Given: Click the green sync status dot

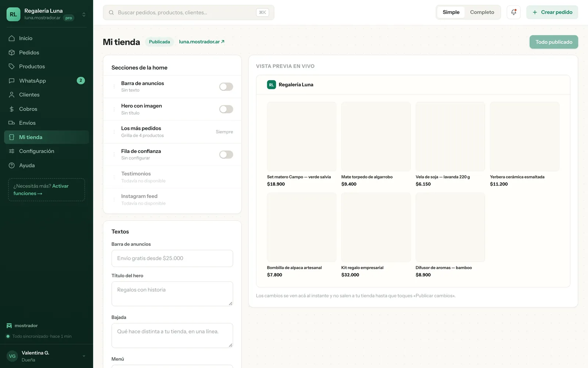Looking at the screenshot, I should [8, 336].
